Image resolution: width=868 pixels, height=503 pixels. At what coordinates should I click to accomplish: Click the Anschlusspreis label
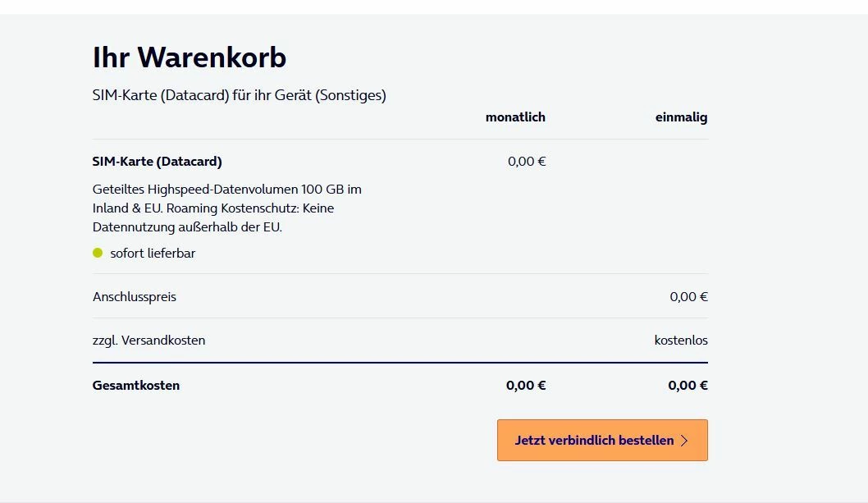[x=135, y=296]
